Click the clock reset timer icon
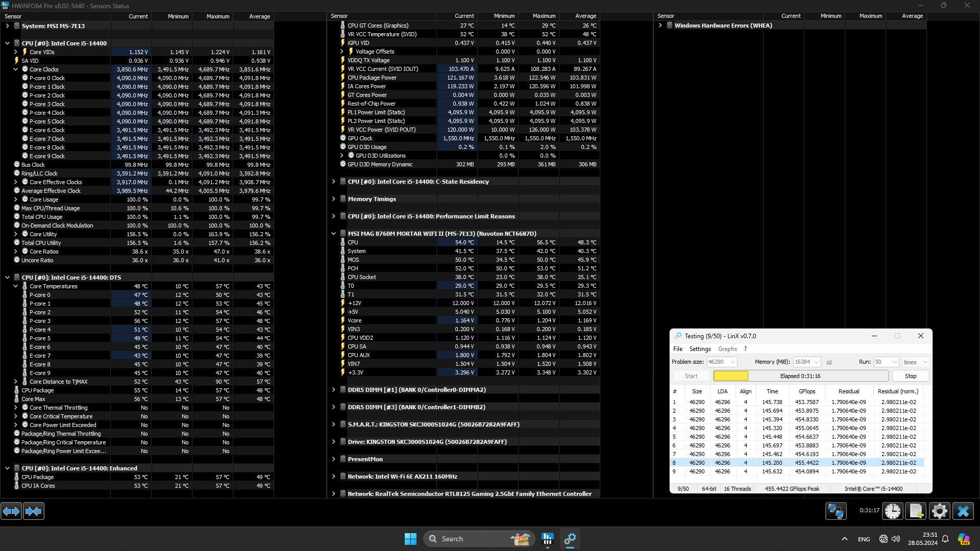This screenshot has height=551, width=980. coord(893,511)
